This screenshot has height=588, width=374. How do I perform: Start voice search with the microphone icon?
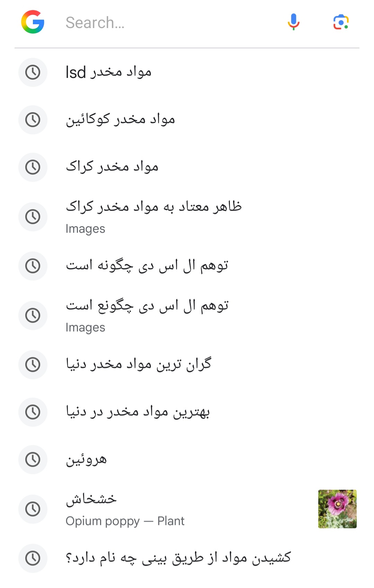pos(293,22)
